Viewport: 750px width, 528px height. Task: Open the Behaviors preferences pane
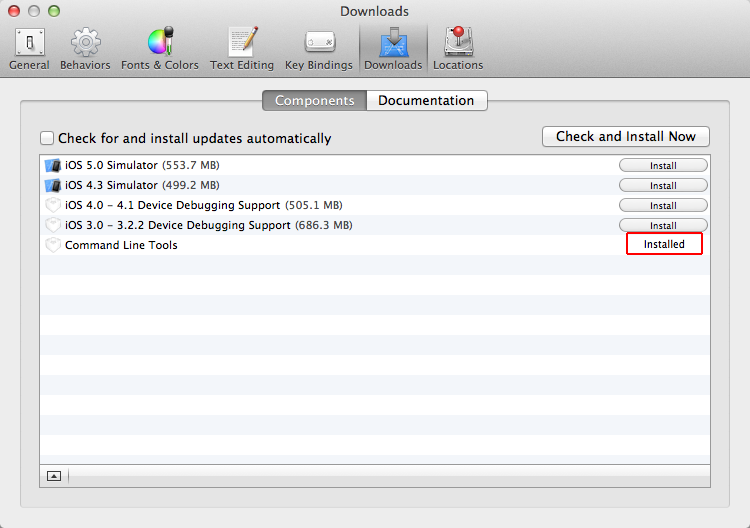pyautogui.click(x=85, y=49)
